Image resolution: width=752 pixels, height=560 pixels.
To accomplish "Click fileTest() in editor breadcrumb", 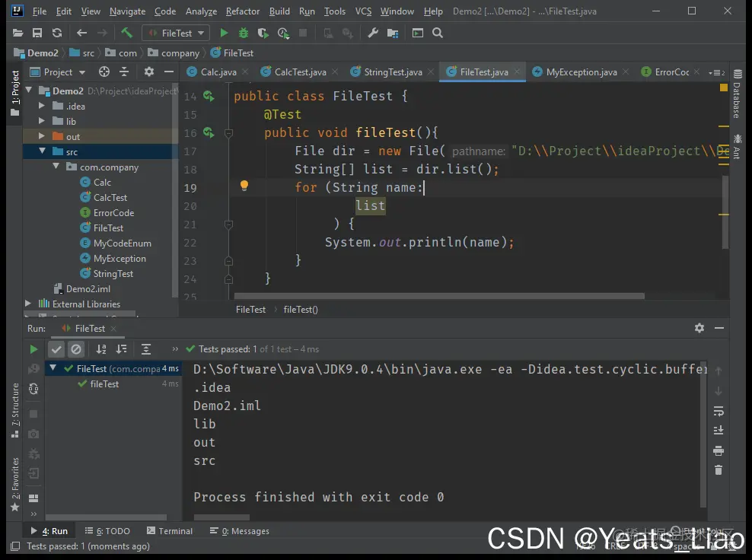I will (x=301, y=309).
